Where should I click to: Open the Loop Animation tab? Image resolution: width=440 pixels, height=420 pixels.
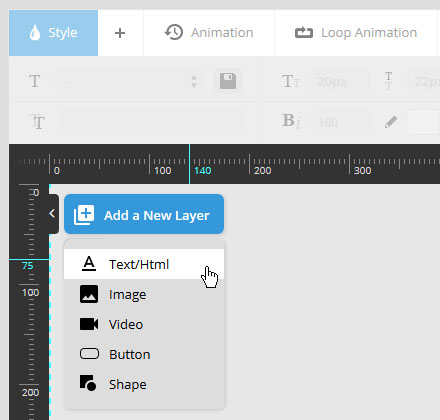coord(356,33)
